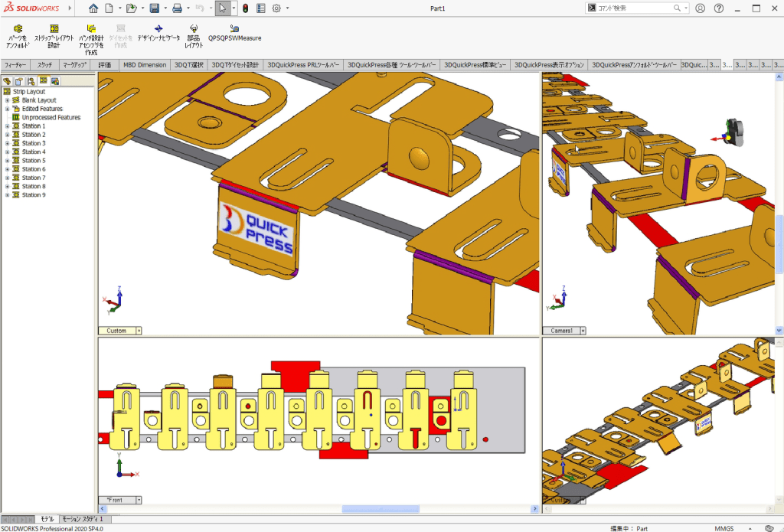Click the Parts Layout ribbon icon
The height and width of the screenshot is (532, 784).
point(194,36)
